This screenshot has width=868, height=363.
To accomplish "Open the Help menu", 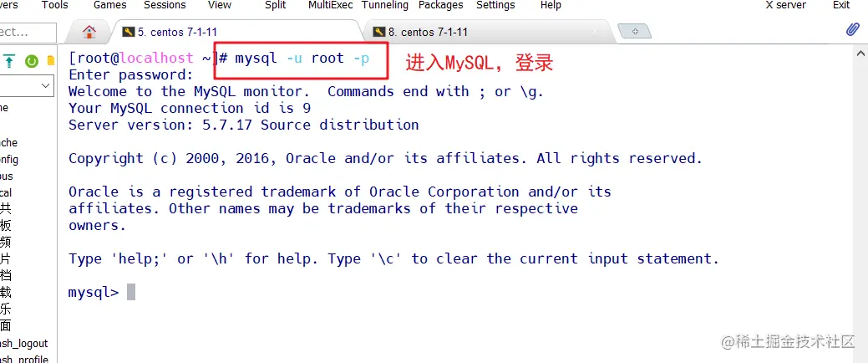I will 551,5.
